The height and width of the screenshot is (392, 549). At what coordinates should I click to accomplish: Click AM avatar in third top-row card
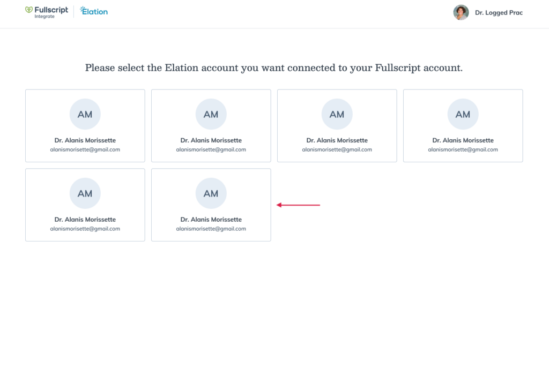(x=337, y=114)
